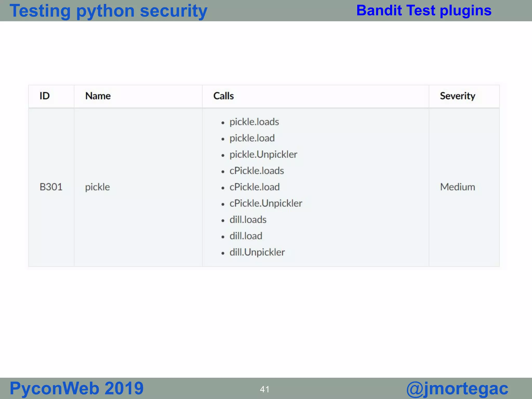This screenshot has height=399, width=532.
Task: Click the 'PyconWeb 2019' footer text
Action: click(x=77, y=388)
